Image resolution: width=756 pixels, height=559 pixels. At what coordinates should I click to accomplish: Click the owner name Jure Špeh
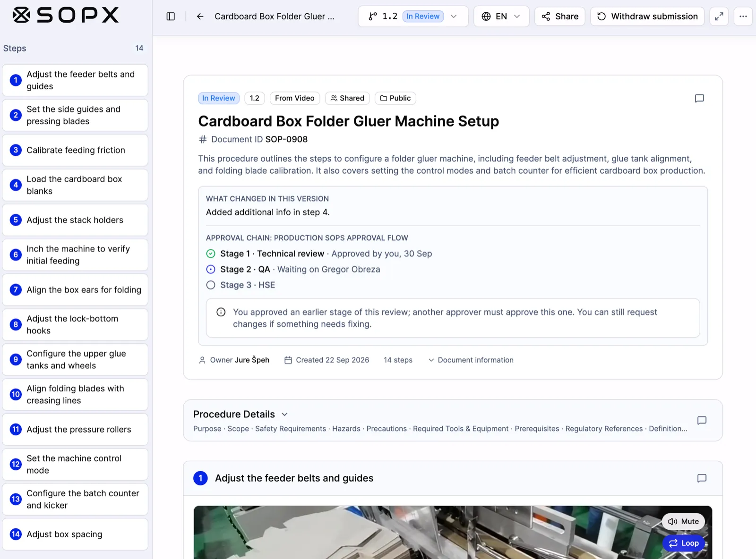[252, 360]
